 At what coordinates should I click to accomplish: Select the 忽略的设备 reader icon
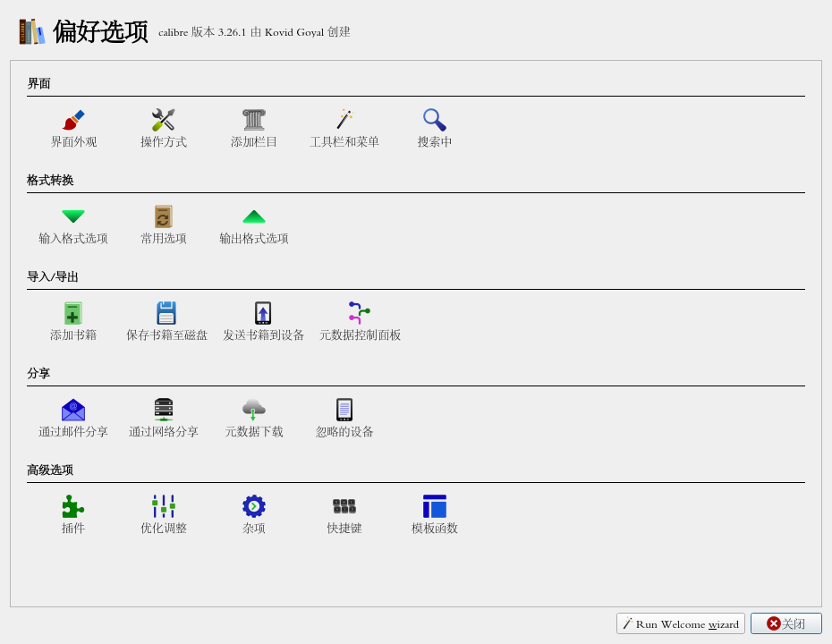[x=344, y=410]
